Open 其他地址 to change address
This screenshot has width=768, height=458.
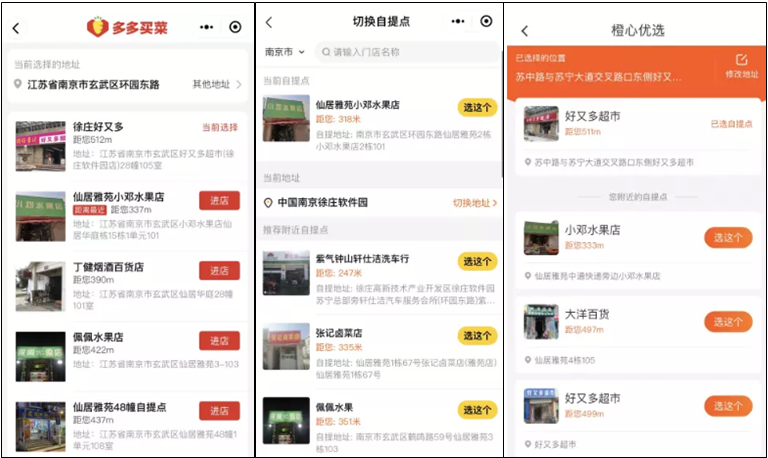tap(217, 84)
